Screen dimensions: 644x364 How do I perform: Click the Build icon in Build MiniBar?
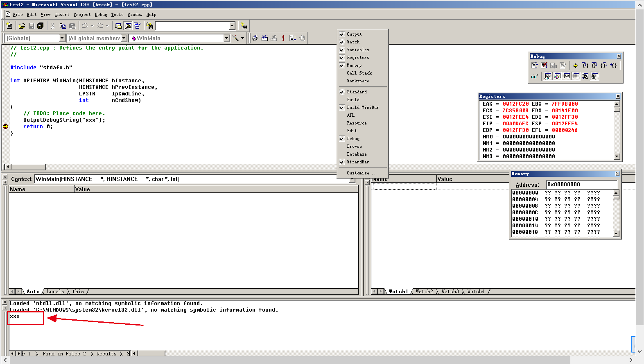264,38
